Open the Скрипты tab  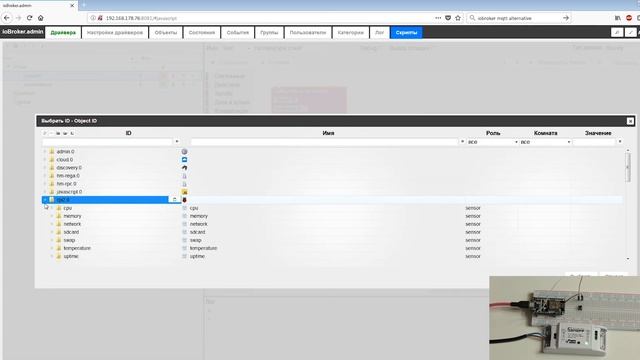pos(406,33)
